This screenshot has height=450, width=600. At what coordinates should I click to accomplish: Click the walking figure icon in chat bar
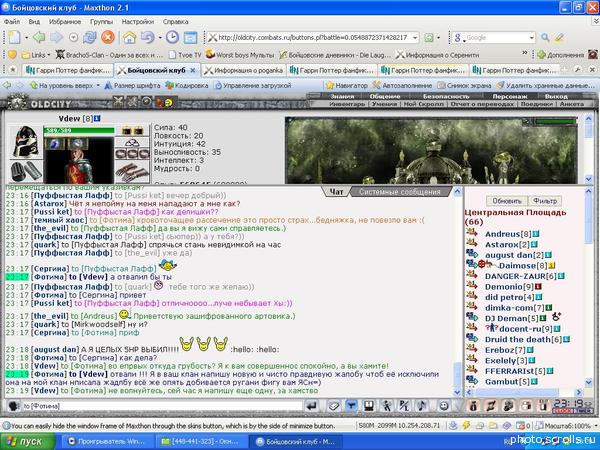(x=386, y=406)
